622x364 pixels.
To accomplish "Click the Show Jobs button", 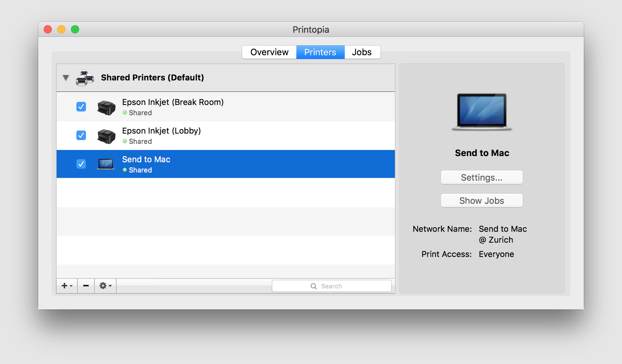I will (482, 201).
